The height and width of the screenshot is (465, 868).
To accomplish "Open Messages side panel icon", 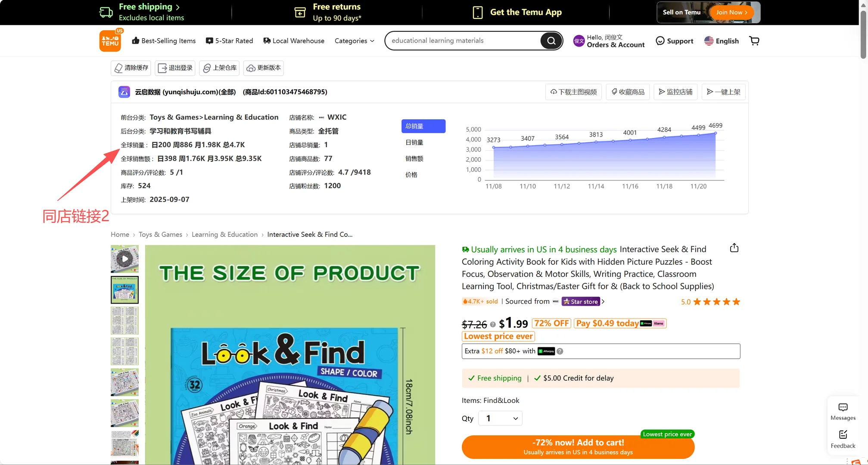I will click(x=843, y=412).
